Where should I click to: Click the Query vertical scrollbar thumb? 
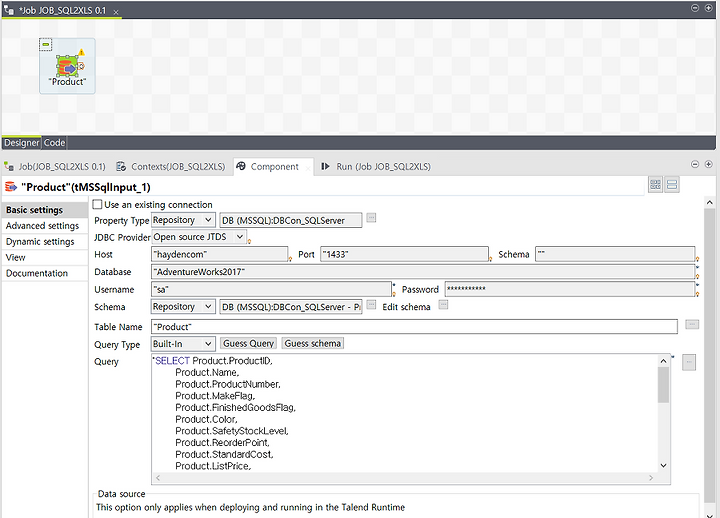[663, 385]
